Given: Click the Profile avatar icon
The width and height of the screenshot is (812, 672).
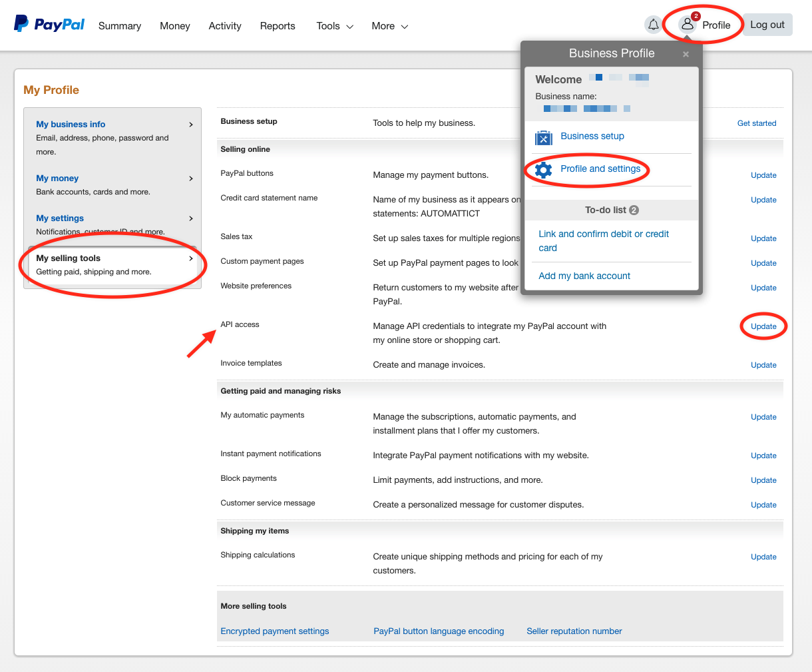Looking at the screenshot, I should click(688, 23).
